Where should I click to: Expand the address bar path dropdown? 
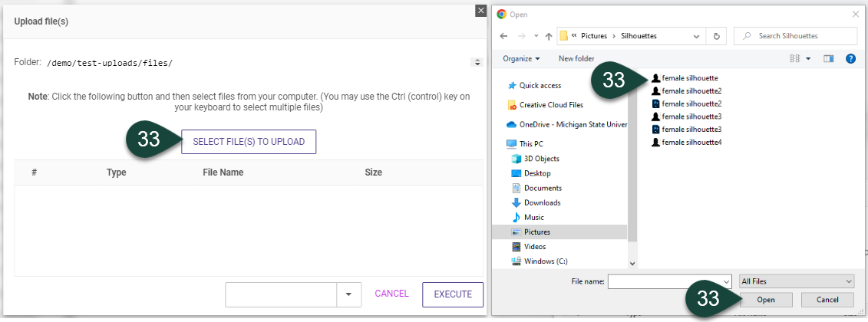[697, 36]
